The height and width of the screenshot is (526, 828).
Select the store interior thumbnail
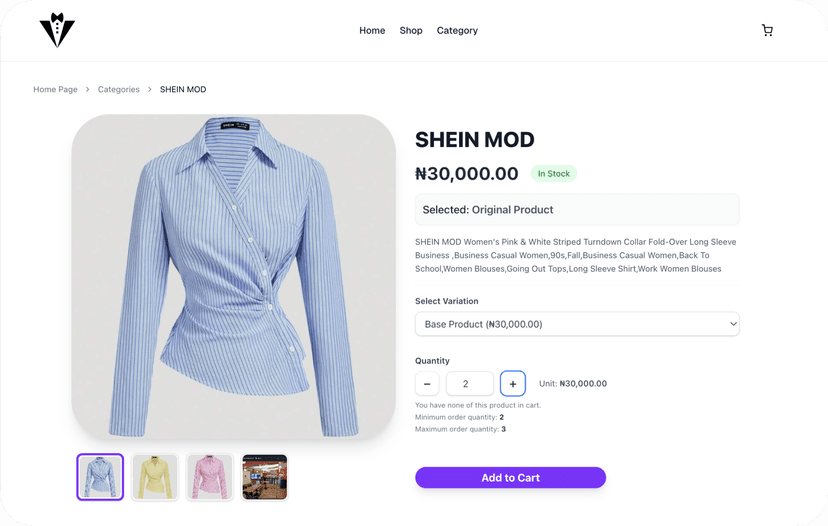pos(265,477)
